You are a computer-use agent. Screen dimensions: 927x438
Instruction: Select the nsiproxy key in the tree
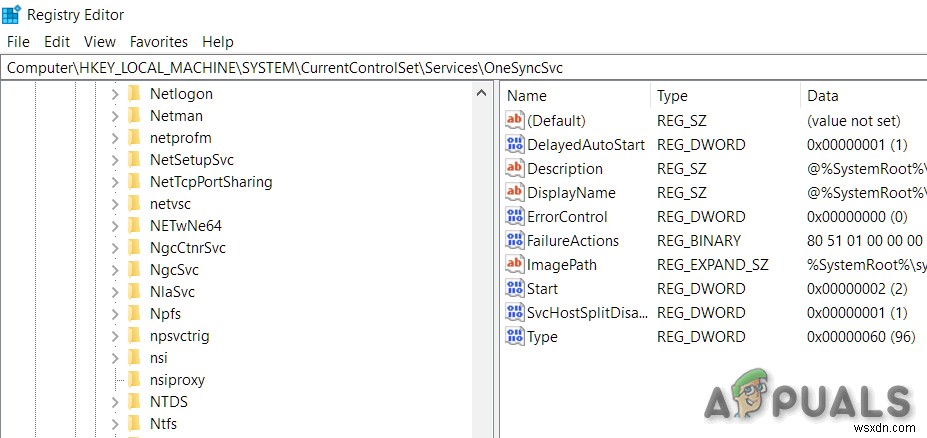(x=177, y=380)
